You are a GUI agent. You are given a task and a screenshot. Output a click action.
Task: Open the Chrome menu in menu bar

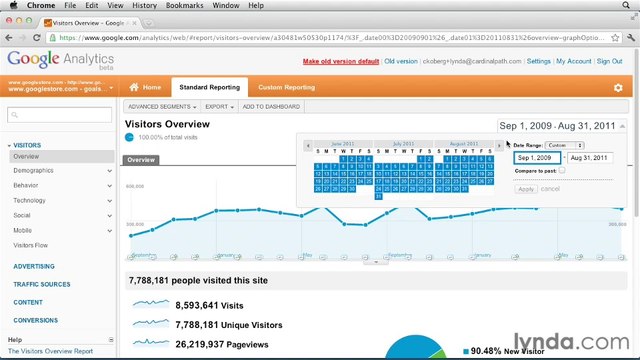click(x=41, y=5)
